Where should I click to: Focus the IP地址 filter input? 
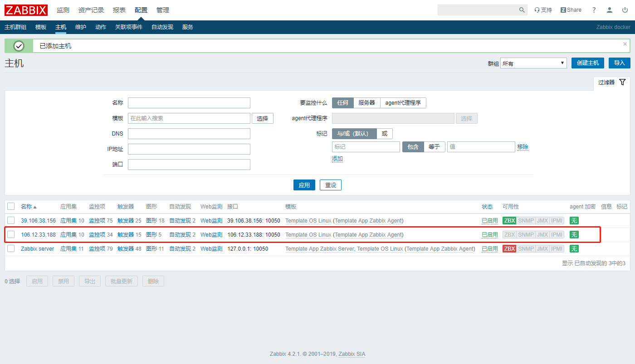(x=189, y=149)
